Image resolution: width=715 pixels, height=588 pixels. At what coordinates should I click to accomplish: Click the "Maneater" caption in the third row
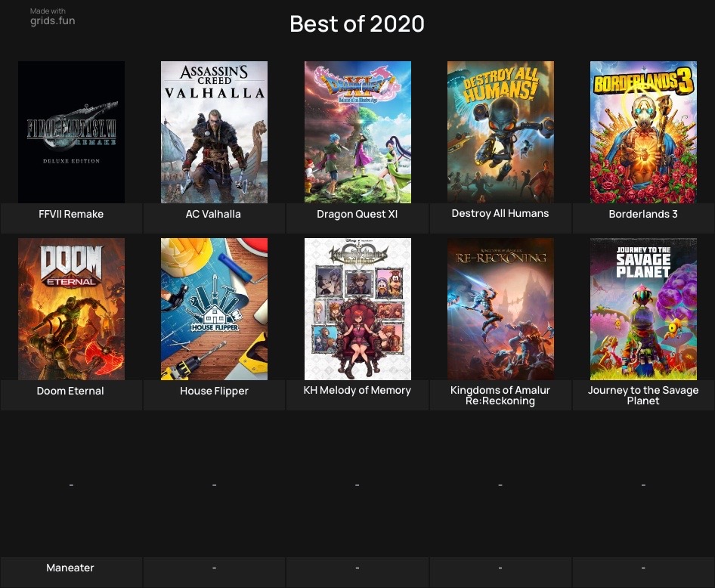pyautogui.click(x=70, y=568)
